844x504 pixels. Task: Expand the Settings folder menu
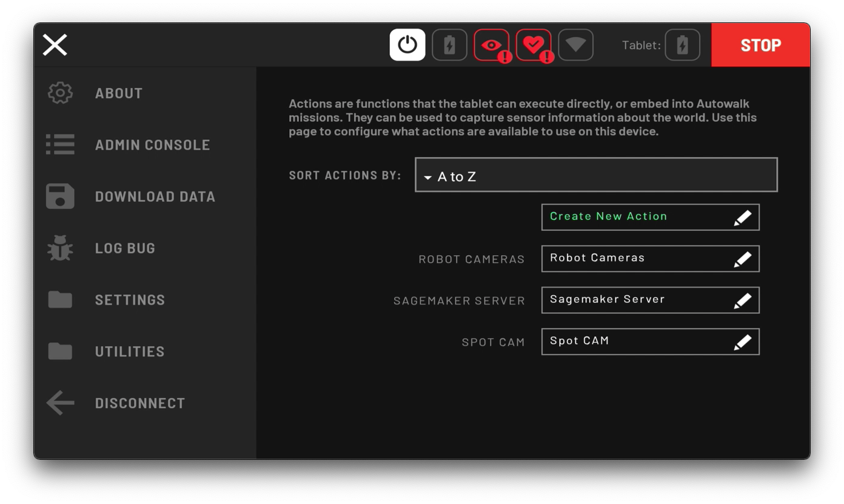(130, 300)
